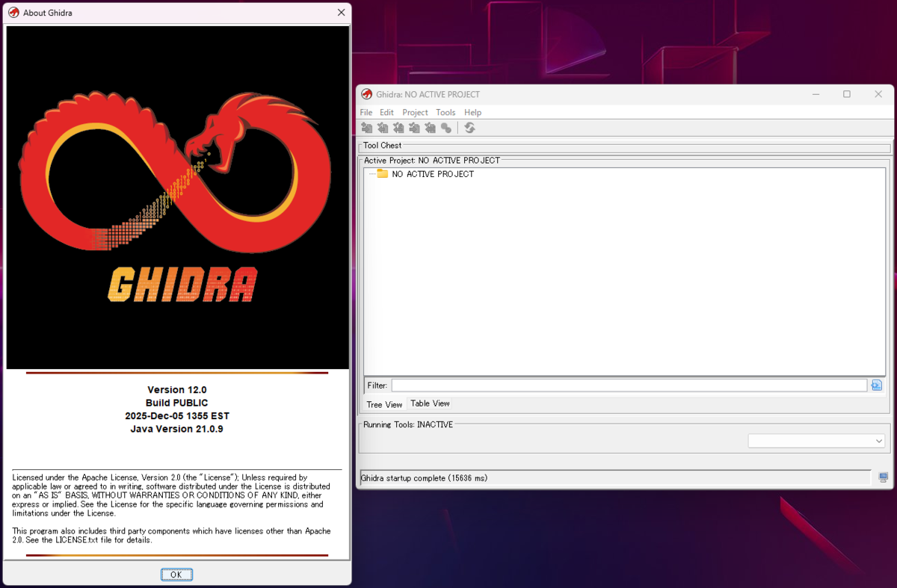Screen dimensions: 897x588
Task: Click the Check Out File toolbar icon
Action: point(383,128)
